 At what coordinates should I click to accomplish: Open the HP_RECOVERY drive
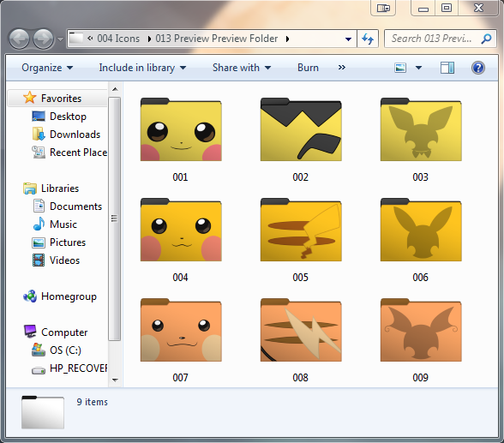(x=78, y=368)
